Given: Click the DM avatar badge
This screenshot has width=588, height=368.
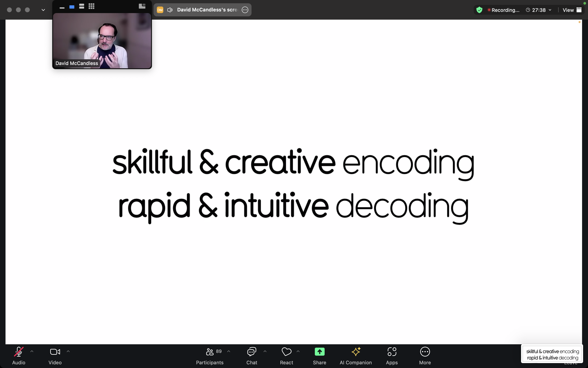Looking at the screenshot, I should pyautogui.click(x=160, y=10).
